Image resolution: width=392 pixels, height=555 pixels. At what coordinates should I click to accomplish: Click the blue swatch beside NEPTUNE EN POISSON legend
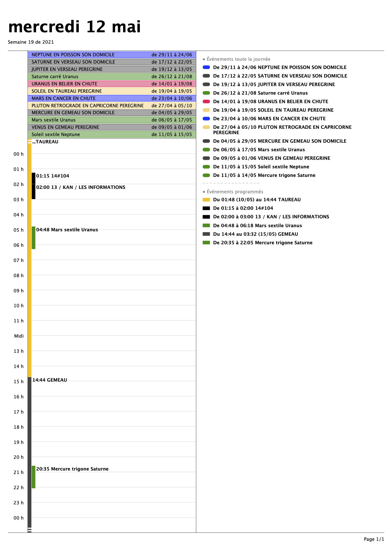click(x=206, y=67)
